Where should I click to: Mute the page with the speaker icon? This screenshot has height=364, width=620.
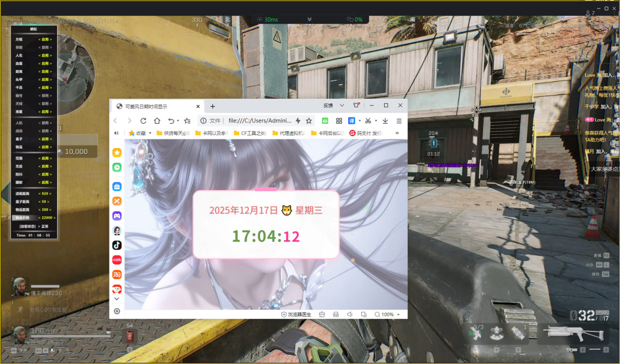pyautogui.click(x=350, y=314)
